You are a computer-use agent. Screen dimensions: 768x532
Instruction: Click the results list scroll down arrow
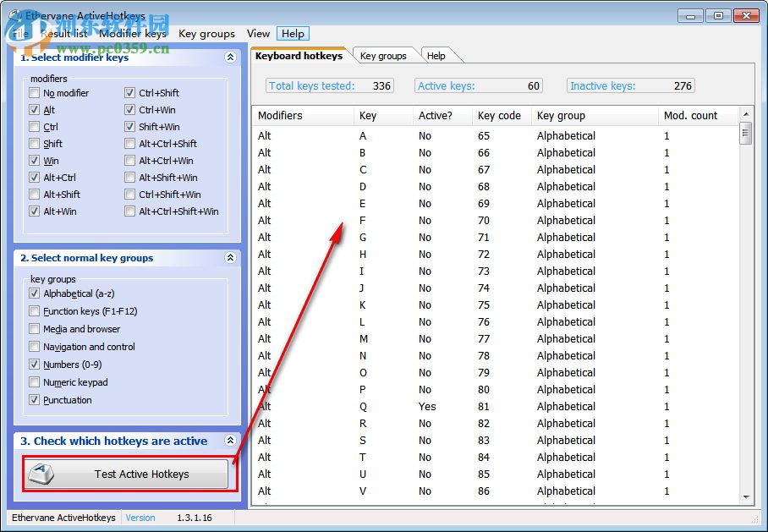coord(746,498)
